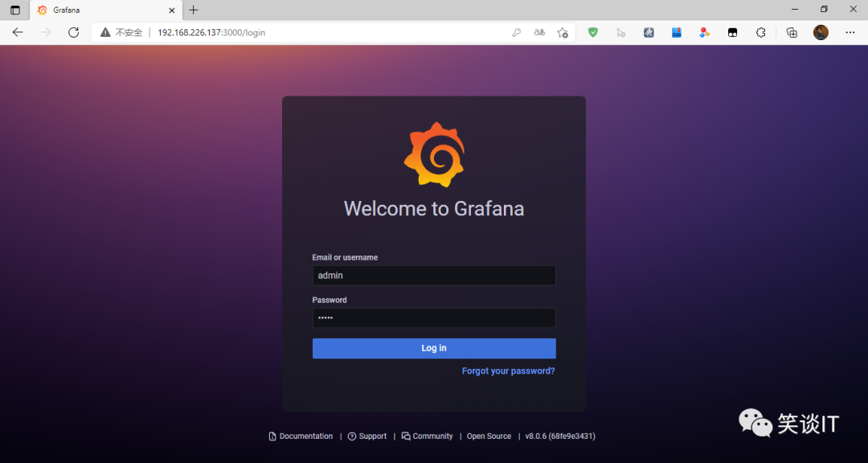Open the Extensions puzzle icon
Viewport: 868px width, 463px height.
click(x=760, y=33)
